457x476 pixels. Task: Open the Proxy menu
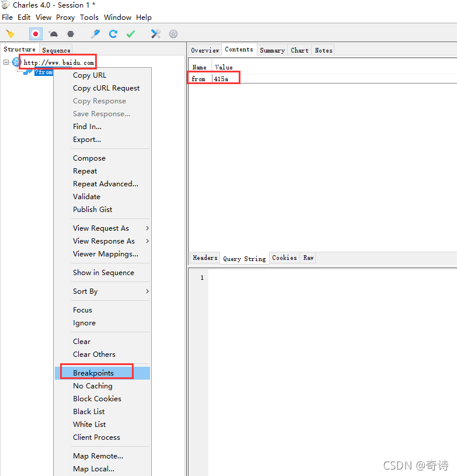coord(65,18)
